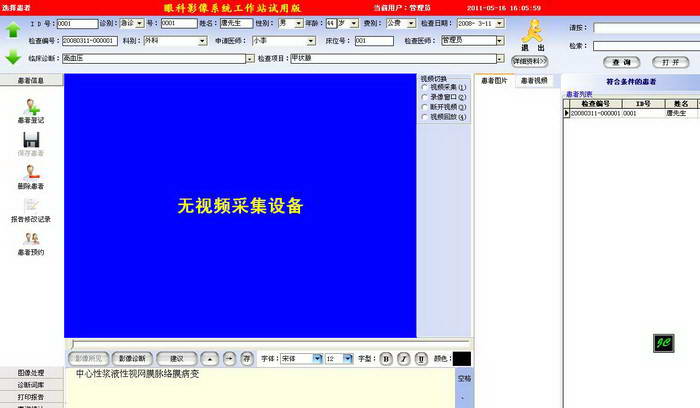Image resolution: width=700 pixels, height=408 pixels.
Task: Click the 患者登记 patient registration icon
Action: tap(31, 107)
